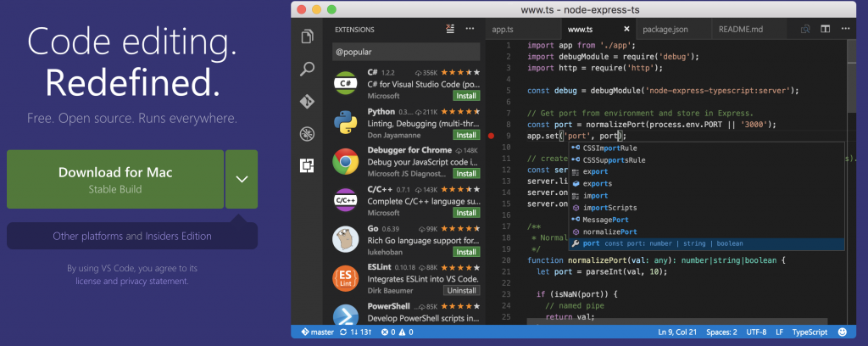Click line number 20 in gutter
Viewport: 868px width, 346px height.
pyautogui.click(x=506, y=260)
